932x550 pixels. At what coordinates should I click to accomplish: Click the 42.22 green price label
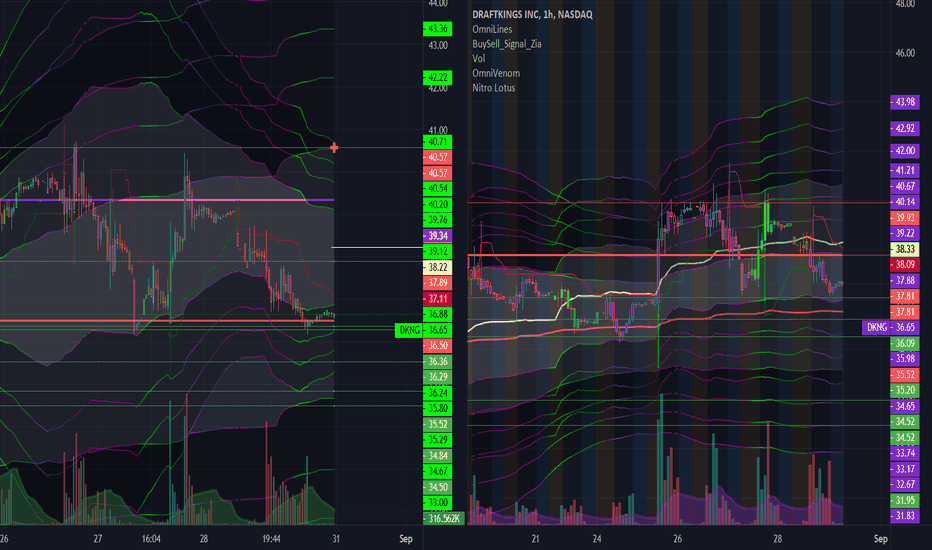click(x=437, y=78)
